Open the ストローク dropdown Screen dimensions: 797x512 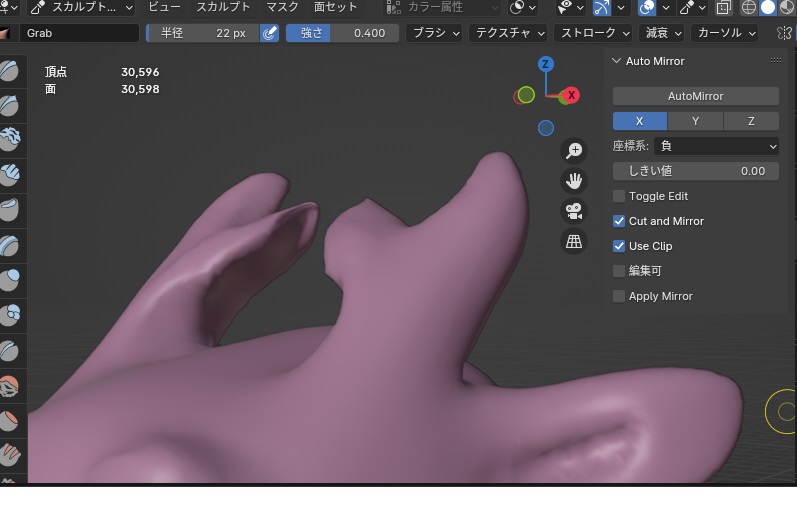click(x=594, y=33)
